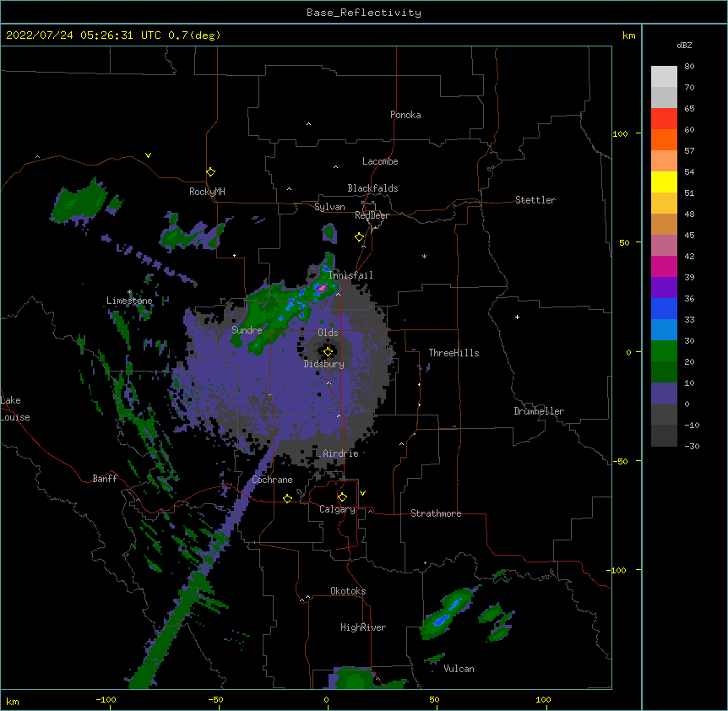728x711 pixels.
Task: Select the Olds label
Action: (x=328, y=333)
